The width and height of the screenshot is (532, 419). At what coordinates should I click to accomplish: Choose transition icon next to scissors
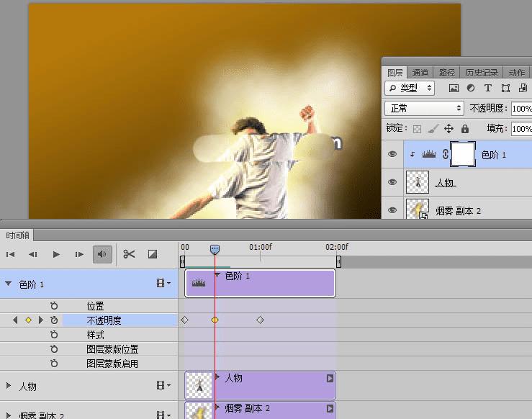[153, 254]
